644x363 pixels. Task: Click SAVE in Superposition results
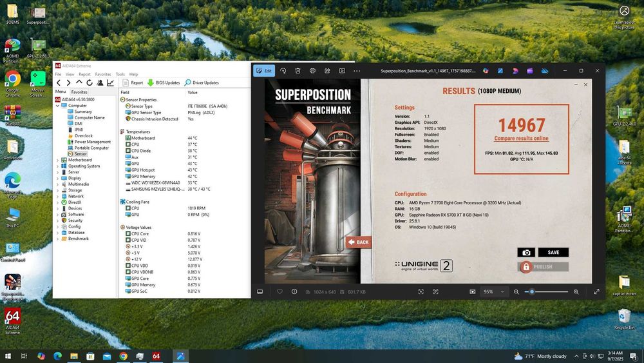[553, 252]
